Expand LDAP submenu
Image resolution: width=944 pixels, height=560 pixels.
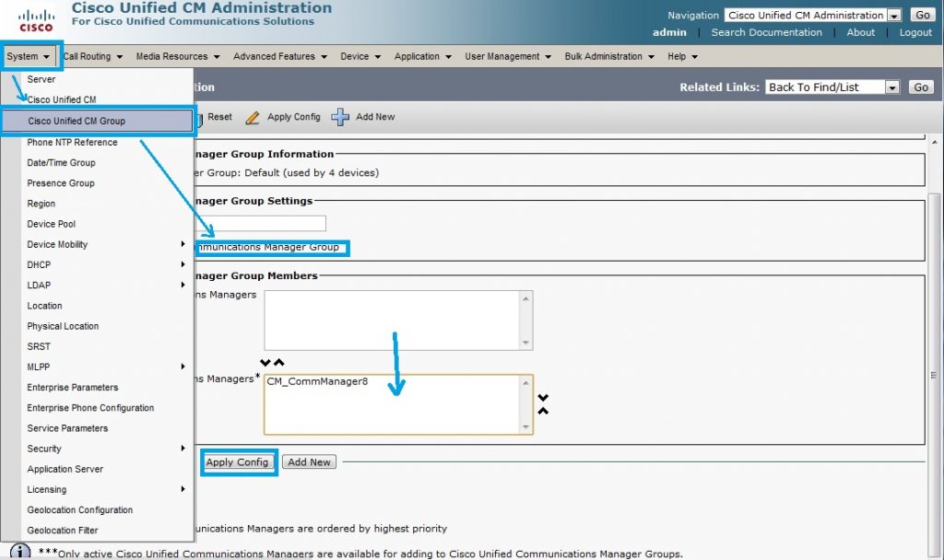coord(105,286)
